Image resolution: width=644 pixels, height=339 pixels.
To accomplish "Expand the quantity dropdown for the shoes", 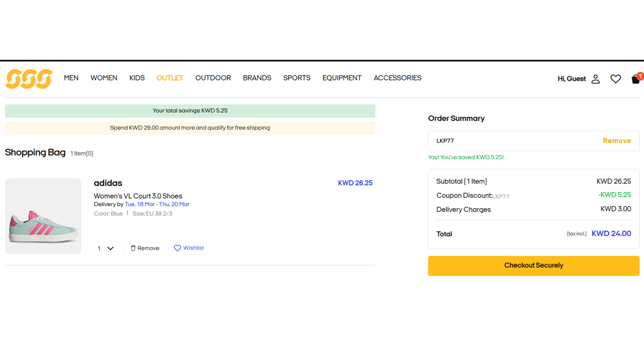I will [x=106, y=248].
